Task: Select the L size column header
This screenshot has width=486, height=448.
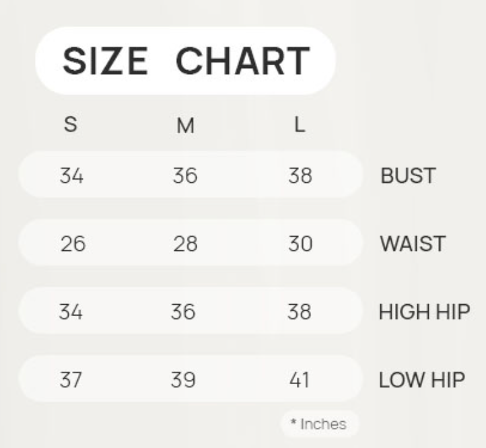Action: (x=300, y=126)
